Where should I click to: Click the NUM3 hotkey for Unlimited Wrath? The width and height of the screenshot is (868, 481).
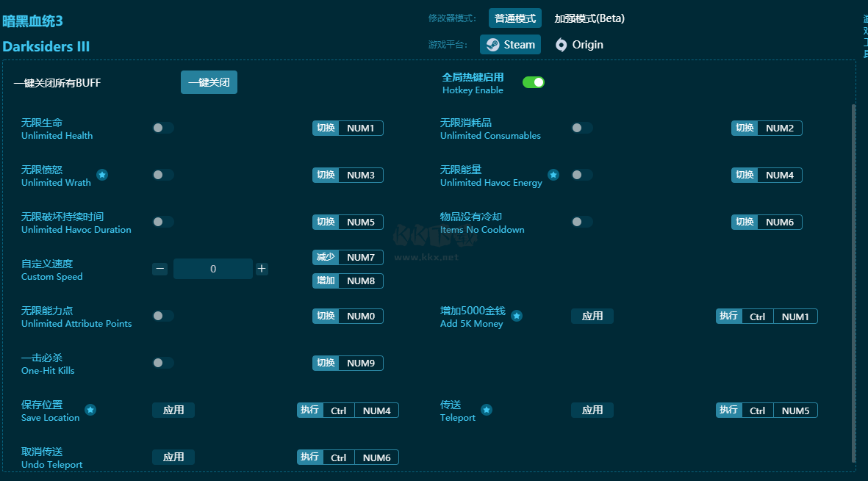[348, 176]
